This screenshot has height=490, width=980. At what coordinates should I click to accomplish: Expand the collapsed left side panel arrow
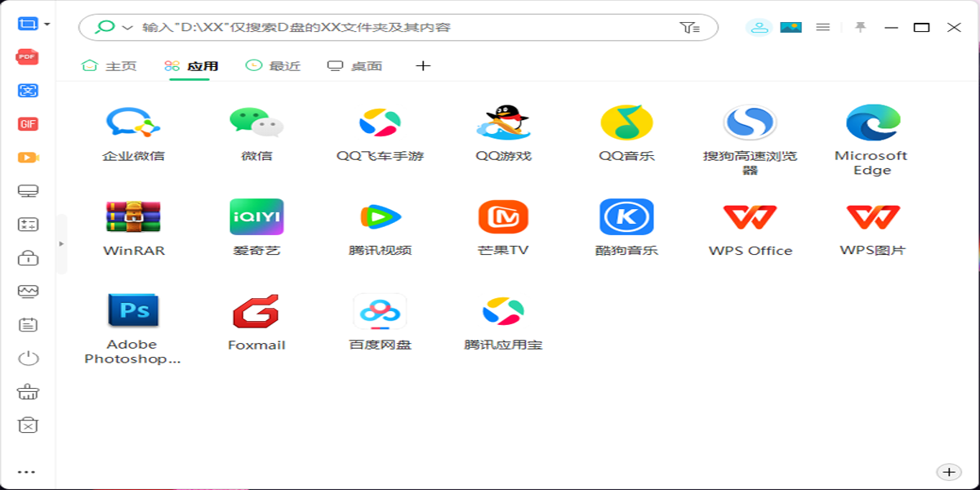pos(60,244)
